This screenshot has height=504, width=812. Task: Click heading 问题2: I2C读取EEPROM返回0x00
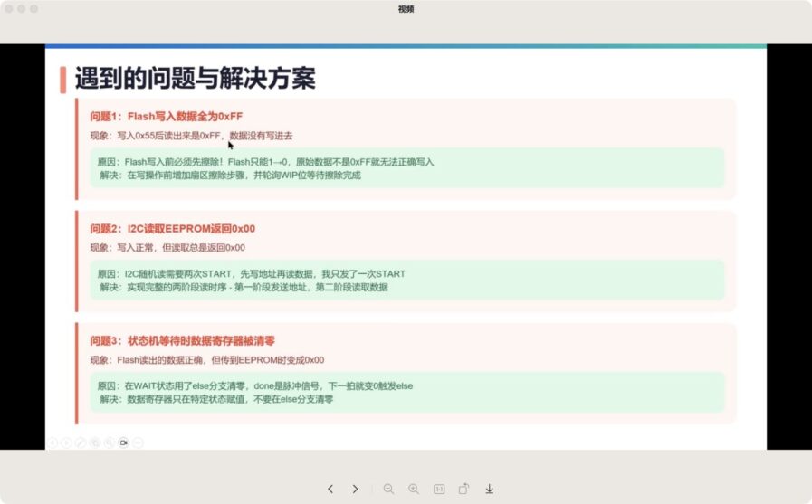[172, 229]
